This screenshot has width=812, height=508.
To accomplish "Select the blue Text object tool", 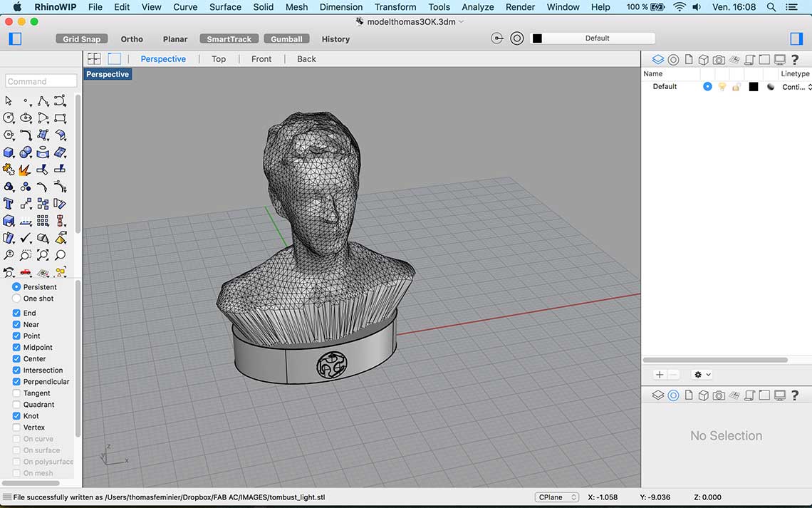I will click(9, 204).
